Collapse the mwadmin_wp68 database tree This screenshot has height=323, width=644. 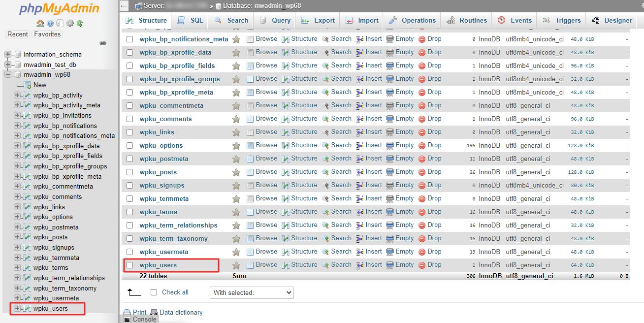(x=8, y=75)
